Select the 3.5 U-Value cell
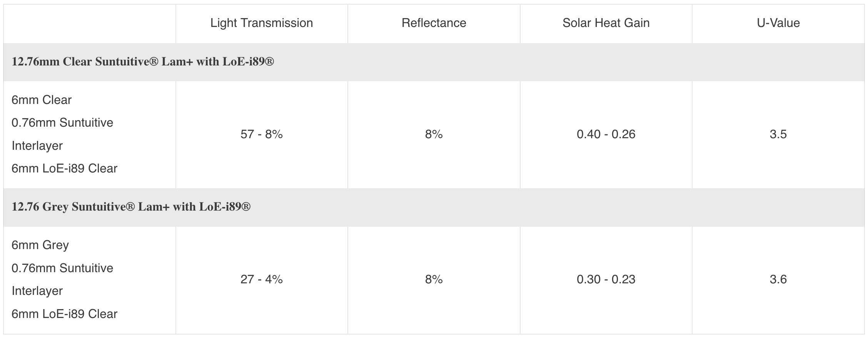Screen dimensions: 868x338 778,134
